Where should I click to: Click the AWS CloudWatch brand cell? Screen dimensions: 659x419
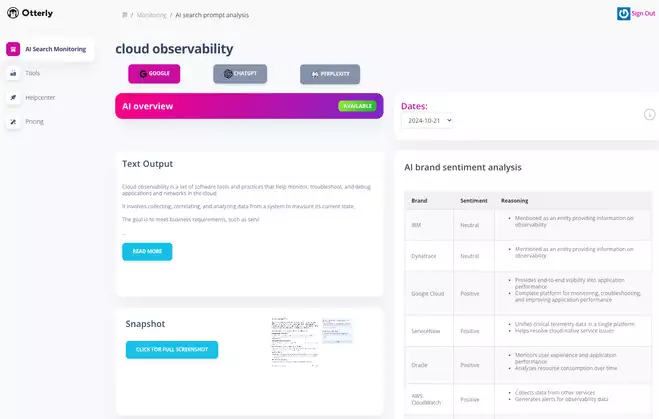(429, 399)
